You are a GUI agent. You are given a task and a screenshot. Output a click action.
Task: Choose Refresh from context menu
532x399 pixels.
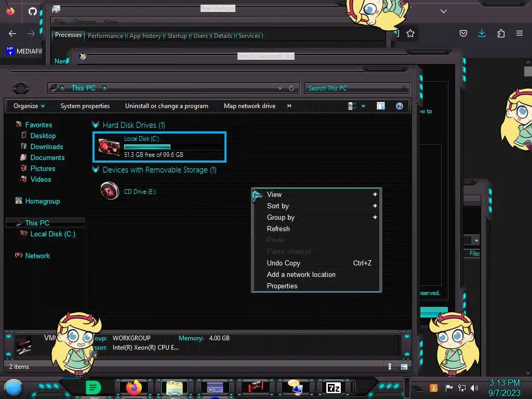tap(316, 229)
